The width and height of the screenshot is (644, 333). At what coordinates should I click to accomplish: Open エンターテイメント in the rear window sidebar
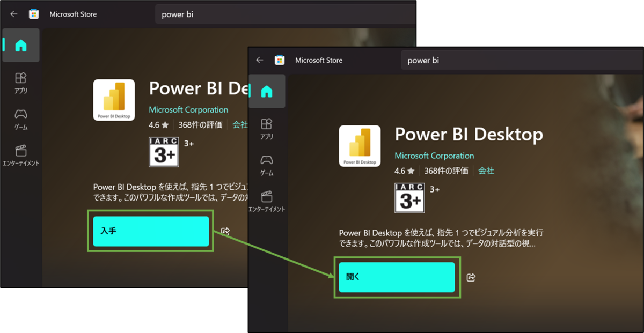(x=21, y=156)
